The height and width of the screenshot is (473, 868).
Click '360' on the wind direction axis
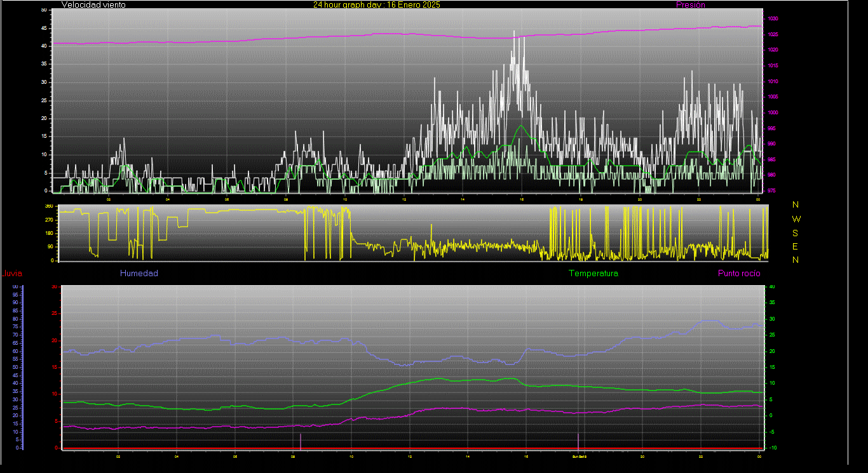tap(49, 206)
